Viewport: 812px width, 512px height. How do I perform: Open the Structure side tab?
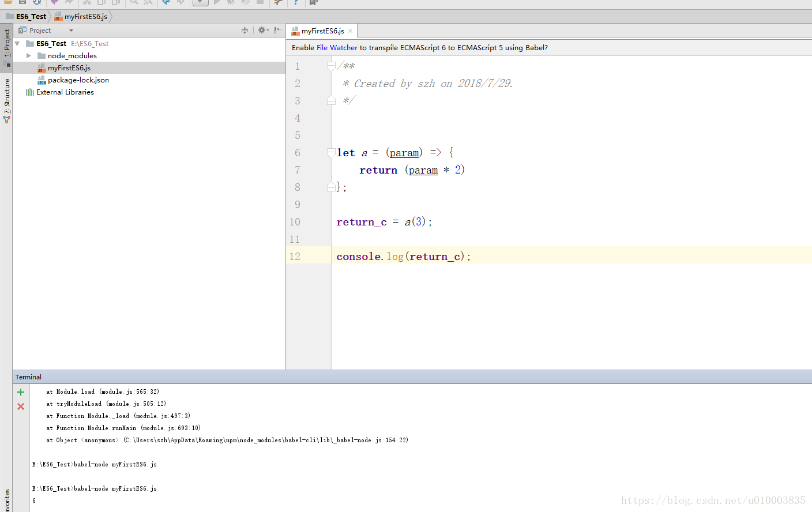coord(6,100)
